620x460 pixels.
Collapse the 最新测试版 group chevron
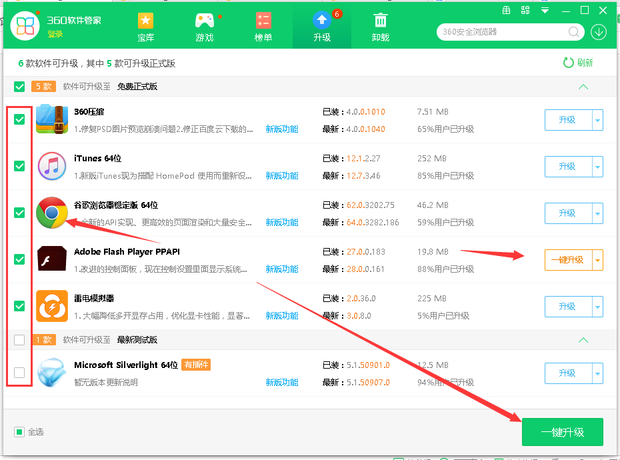pos(583,340)
